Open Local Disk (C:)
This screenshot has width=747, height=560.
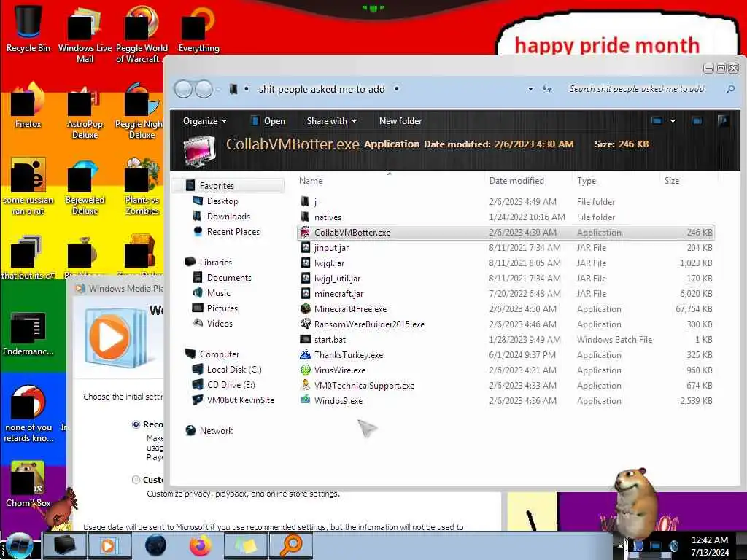pyautogui.click(x=234, y=370)
